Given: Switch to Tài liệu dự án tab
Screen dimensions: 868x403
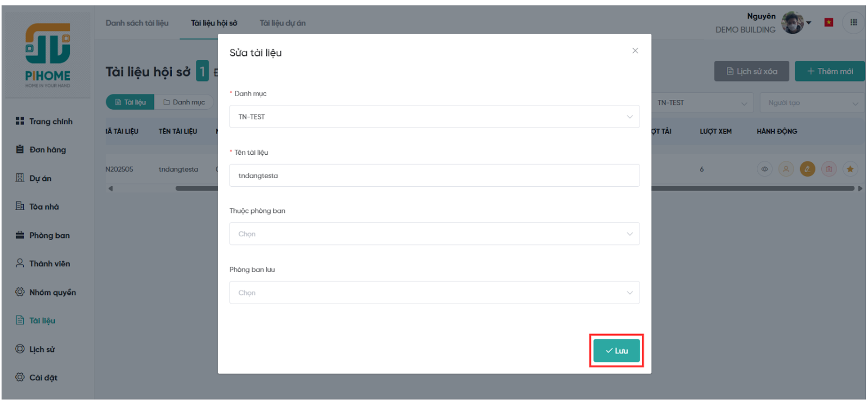Looking at the screenshot, I should coord(282,23).
